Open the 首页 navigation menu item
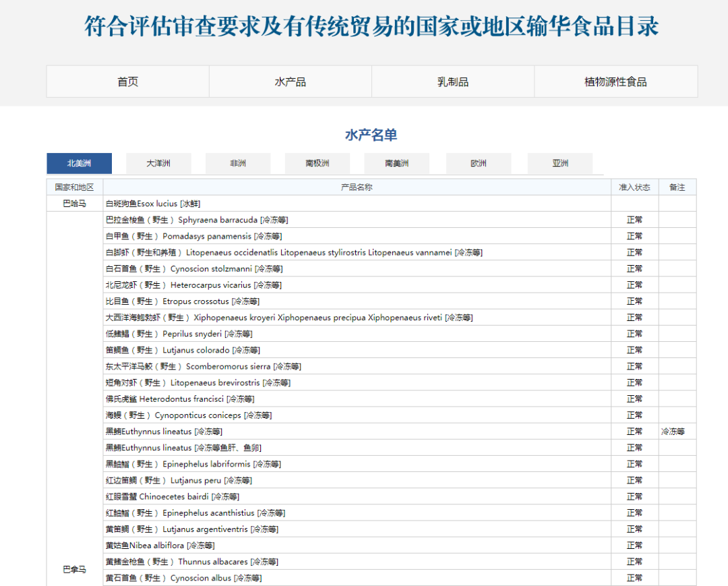The height and width of the screenshot is (586, 728). [127, 82]
